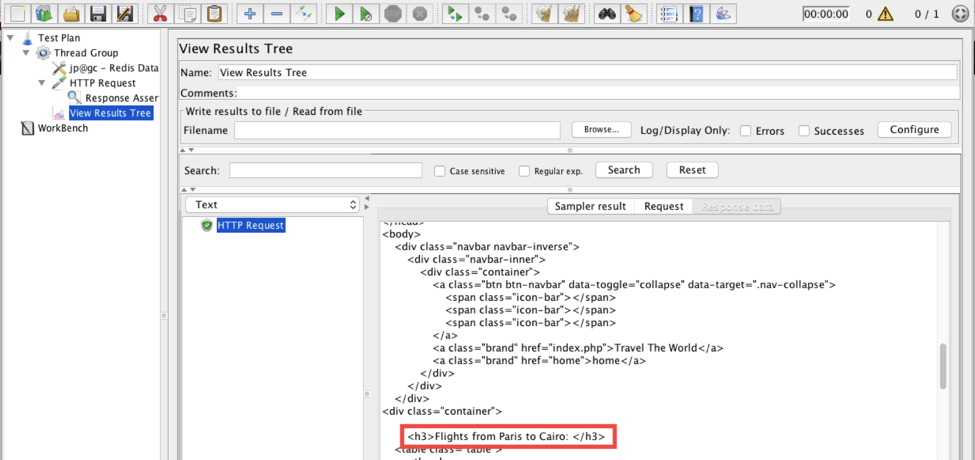This screenshot has height=460, width=975.
Task: Reset search with the broom icon
Action: 634,12
